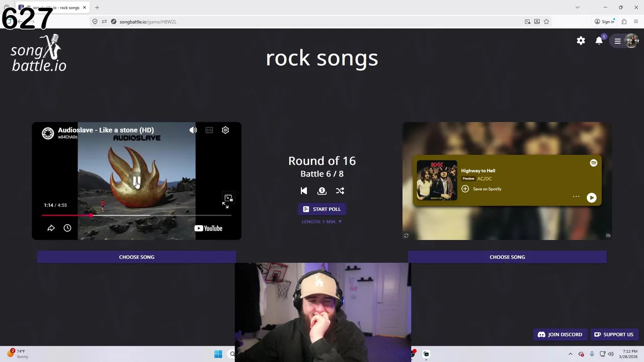Click the shuffle icon
644x362 pixels.
(x=340, y=191)
